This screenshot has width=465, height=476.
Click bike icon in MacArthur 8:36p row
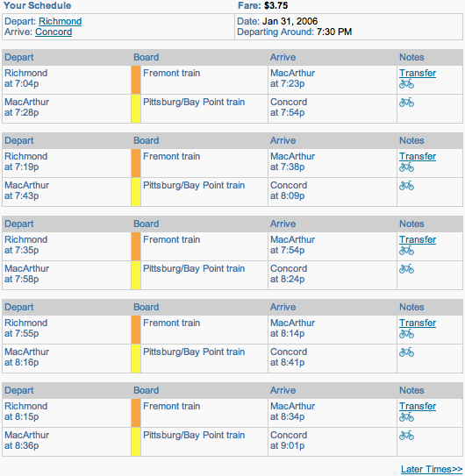tap(406, 435)
